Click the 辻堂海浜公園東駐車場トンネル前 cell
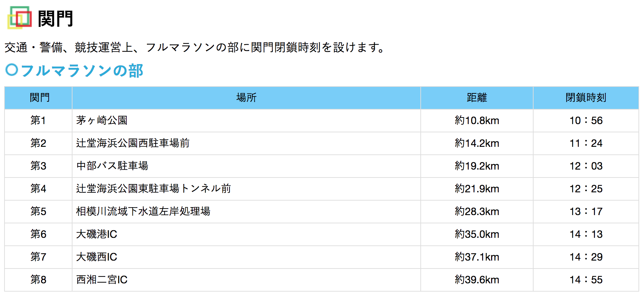Viewport: 644px width, 304px height. (x=154, y=189)
